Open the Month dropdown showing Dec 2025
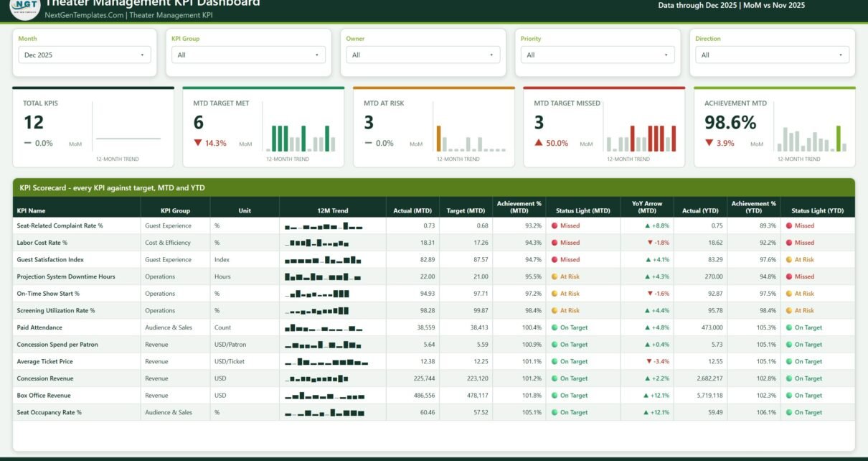The height and width of the screenshot is (461, 868). tap(85, 55)
